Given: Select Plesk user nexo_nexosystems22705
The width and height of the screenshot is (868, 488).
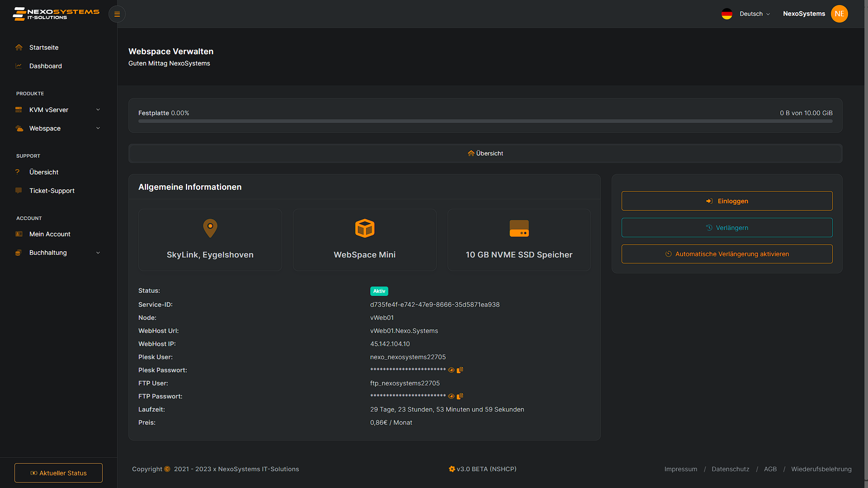Looking at the screenshot, I should [x=408, y=357].
